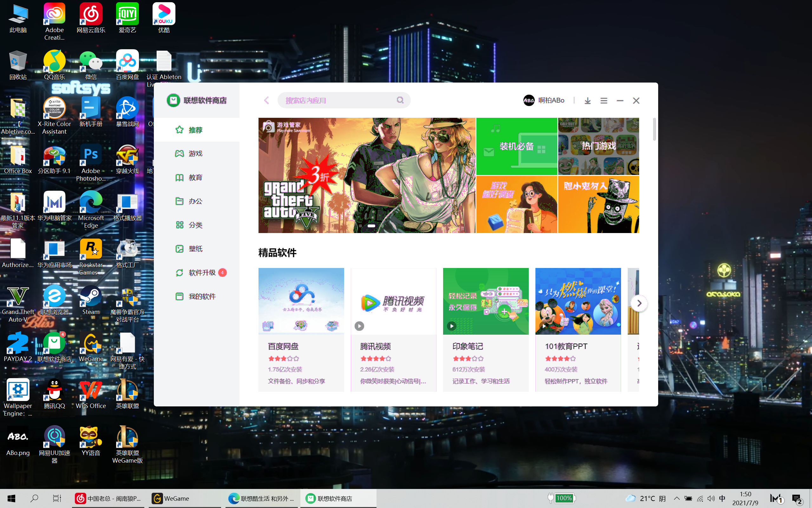812x508 pixels.
Task: Select the 微信 desktop icon
Action: (x=91, y=65)
